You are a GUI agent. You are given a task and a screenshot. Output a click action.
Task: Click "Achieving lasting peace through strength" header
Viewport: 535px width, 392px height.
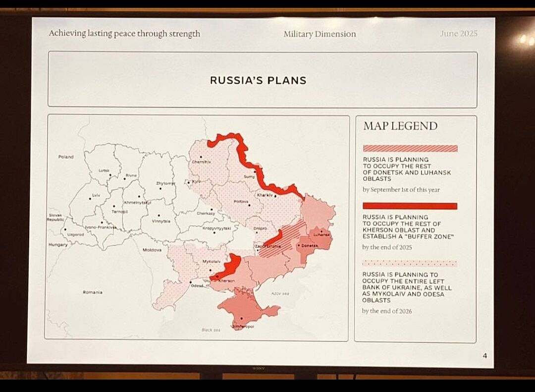pyautogui.click(x=124, y=34)
